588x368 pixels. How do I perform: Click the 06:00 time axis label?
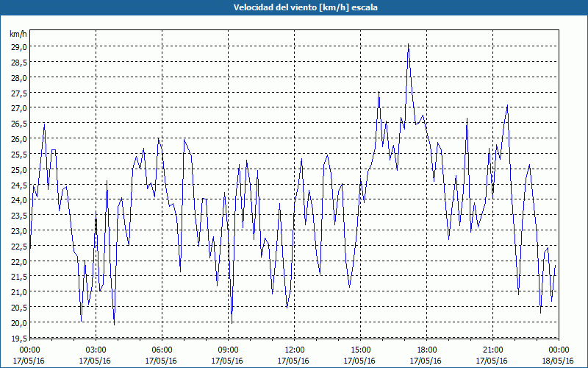click(162, 350)
